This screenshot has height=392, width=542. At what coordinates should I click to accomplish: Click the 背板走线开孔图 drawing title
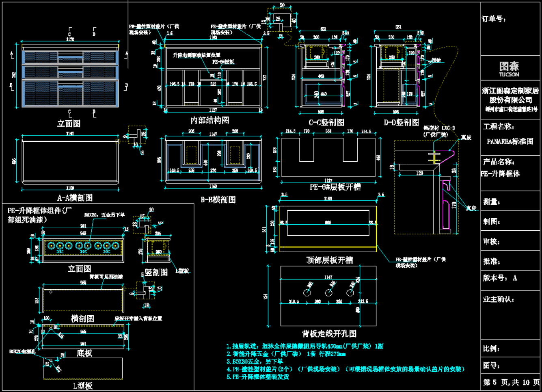(329, 334)
